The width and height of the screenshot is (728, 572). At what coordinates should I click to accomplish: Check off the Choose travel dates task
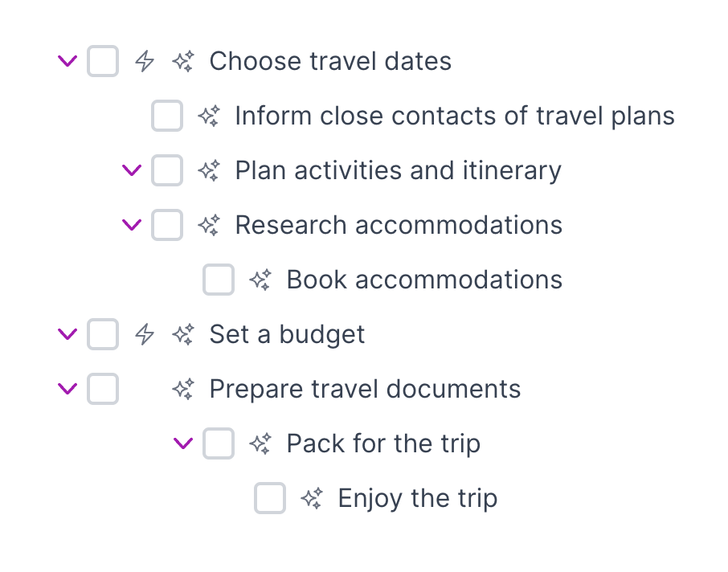pyautogui.click(x=103, y=61)
